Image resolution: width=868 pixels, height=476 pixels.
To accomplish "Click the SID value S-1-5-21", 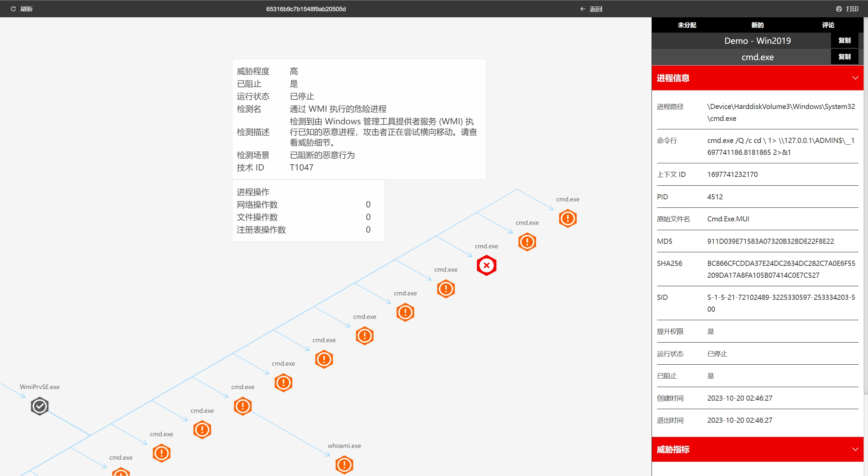I will click(781, 303).
